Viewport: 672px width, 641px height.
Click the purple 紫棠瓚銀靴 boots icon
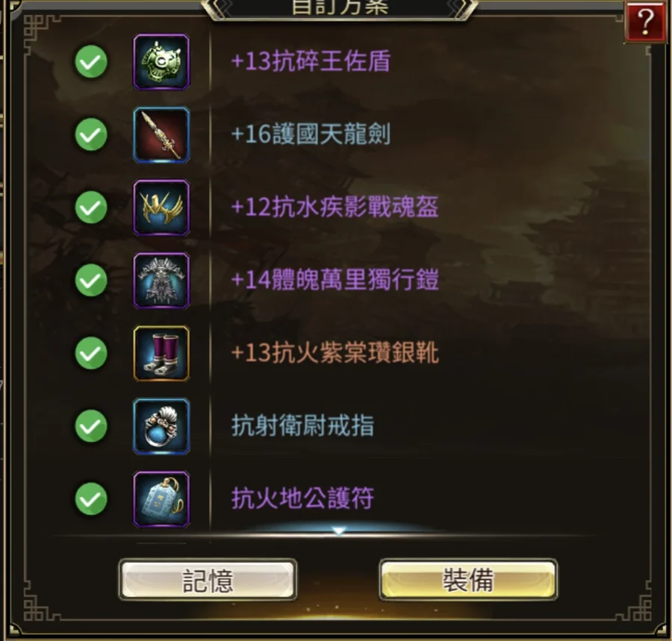(x=161, y=353)
